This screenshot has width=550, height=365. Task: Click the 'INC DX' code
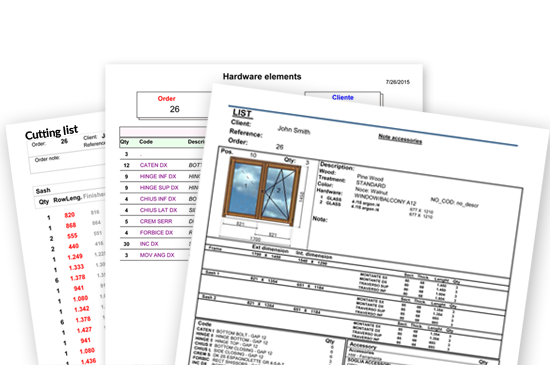tap(149, 244)
